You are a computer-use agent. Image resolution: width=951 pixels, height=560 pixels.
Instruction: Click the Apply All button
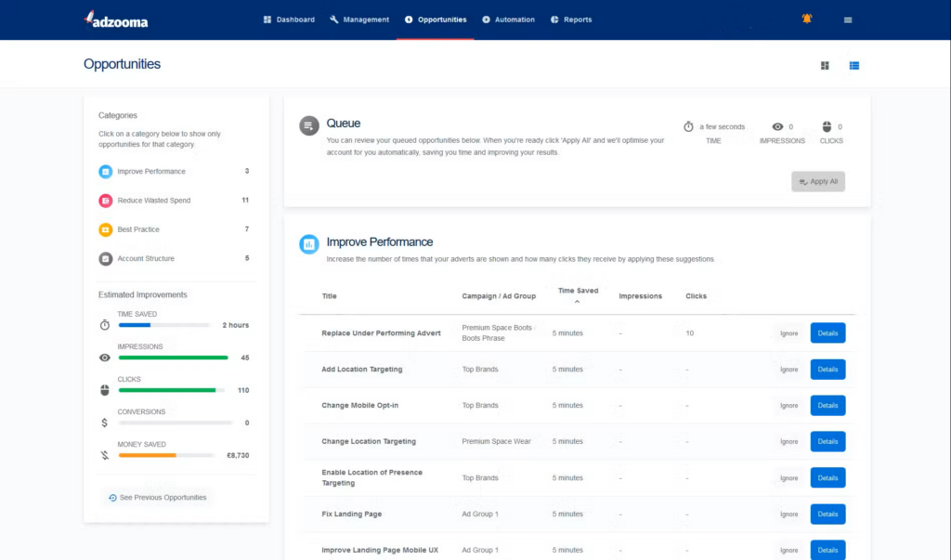[817, 181]
